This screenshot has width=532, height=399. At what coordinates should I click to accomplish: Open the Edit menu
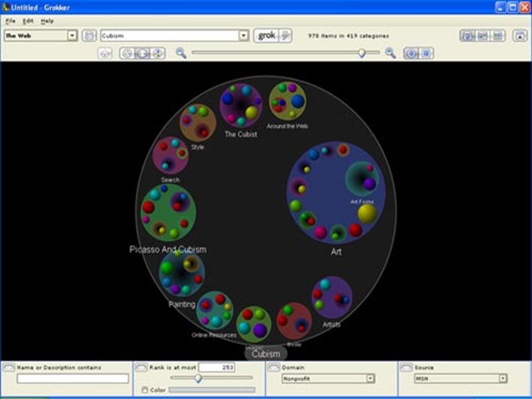pyautogui.click(x=28, y=21)
